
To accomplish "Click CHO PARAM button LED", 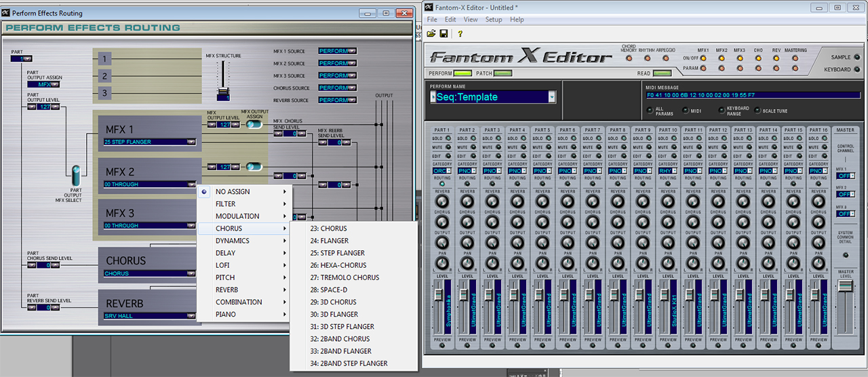I will (758, 68).
